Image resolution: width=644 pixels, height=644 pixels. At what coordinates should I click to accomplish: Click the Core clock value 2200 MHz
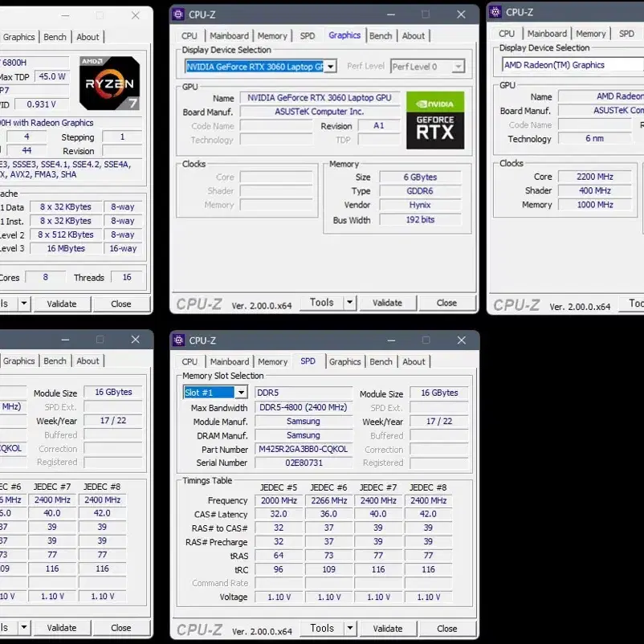coord(594,177)
